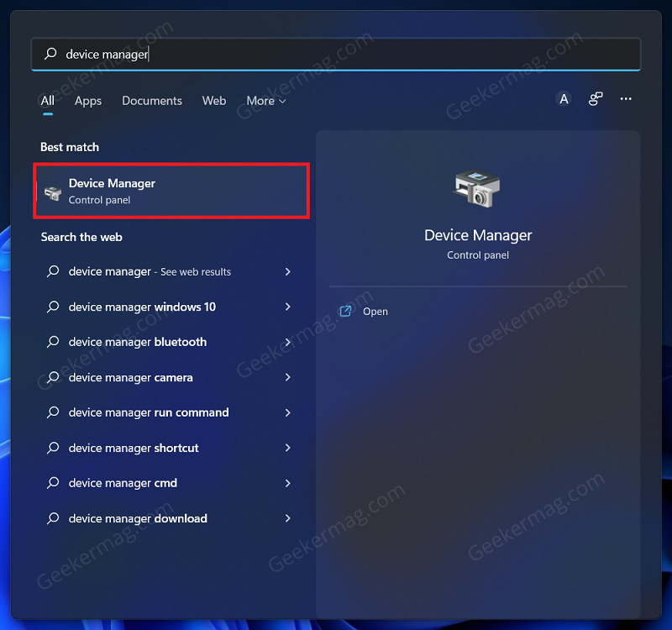672x630 pixels.
Task: Select 'device manager cmd' suggestion text
Action: point(123,484)
